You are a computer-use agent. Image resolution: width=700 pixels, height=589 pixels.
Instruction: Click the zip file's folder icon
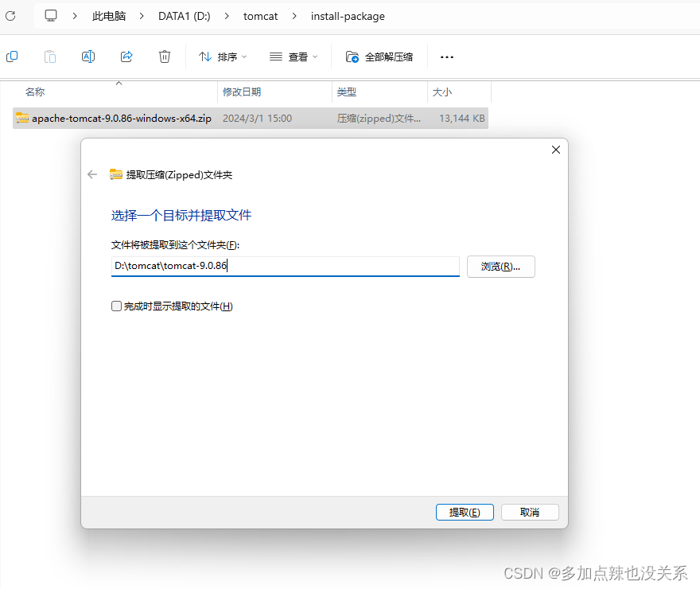[22, 118]
